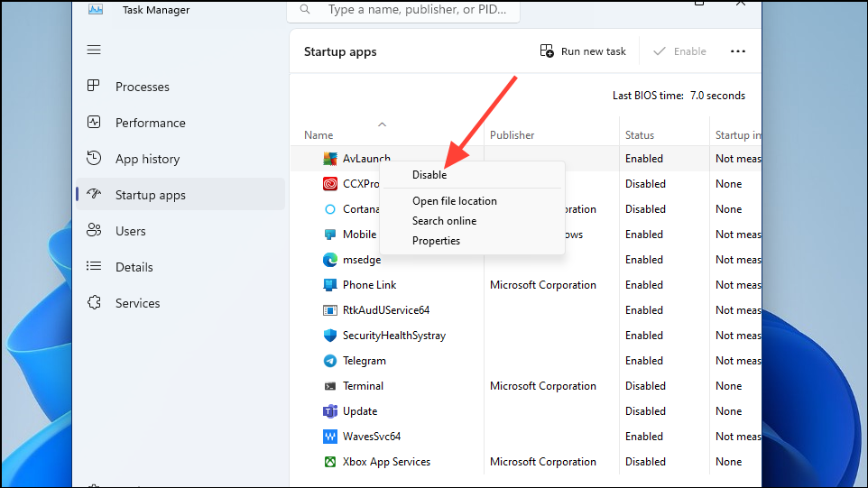Go to the App history page
This screenshot has width=868, height=488.
(x=180, y=159)
